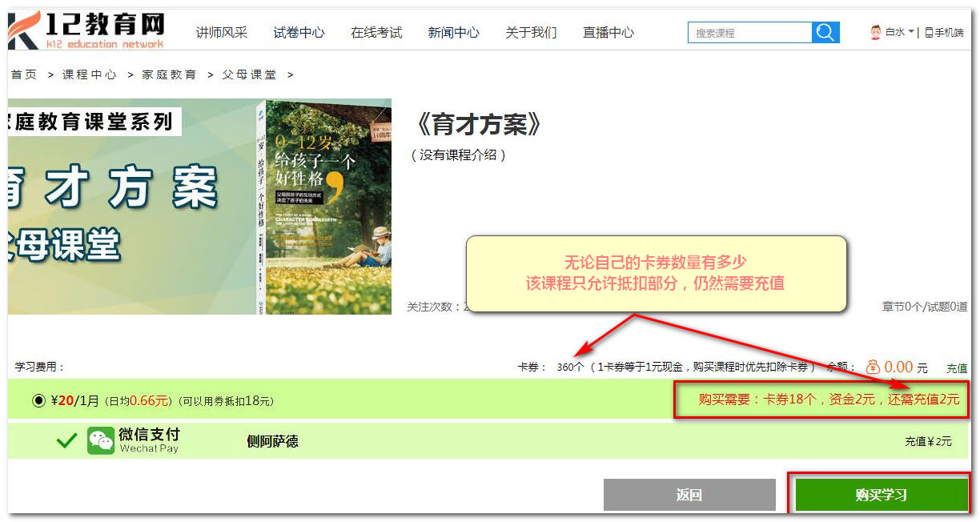Viewport: 980px width, 522px height.
Task: Click the green 购买学习 button
Action: (x=881, y=495)
